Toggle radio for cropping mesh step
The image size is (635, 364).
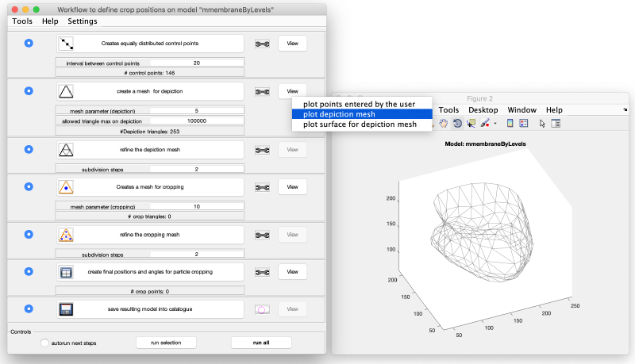[29, 186]
